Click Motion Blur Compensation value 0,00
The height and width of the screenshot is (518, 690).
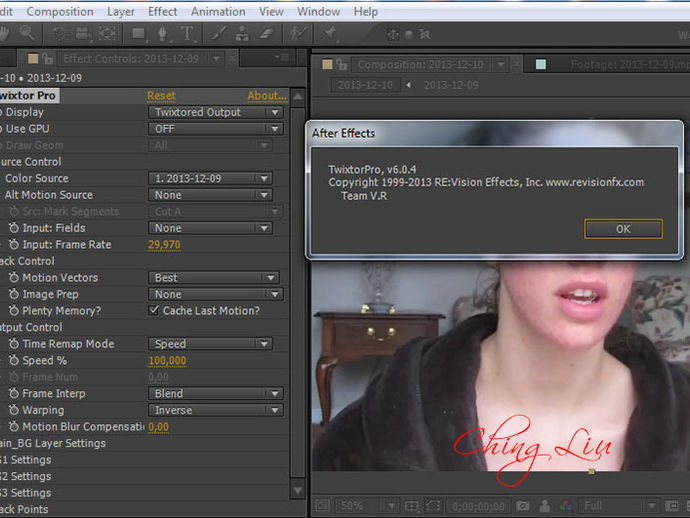point(158,427)
